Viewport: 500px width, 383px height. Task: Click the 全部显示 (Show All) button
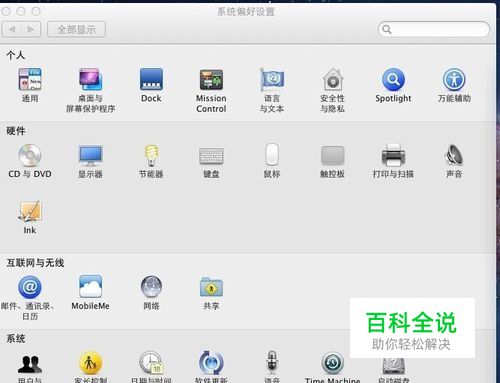[76, 30]
